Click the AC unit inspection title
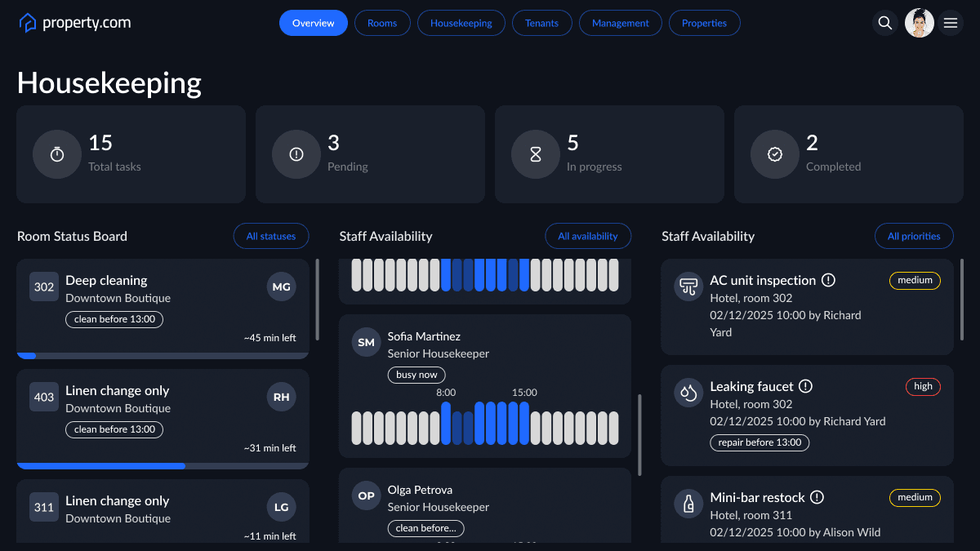 coord(763,280)
